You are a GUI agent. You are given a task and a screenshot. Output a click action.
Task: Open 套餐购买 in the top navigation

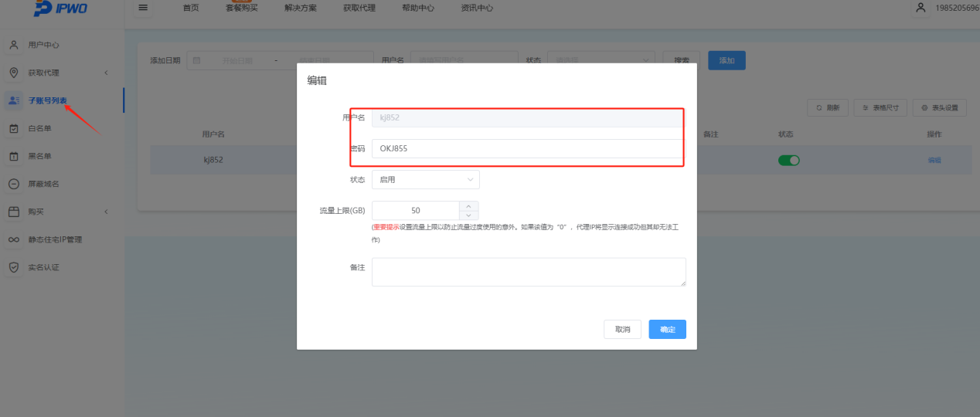coord(241,8)
